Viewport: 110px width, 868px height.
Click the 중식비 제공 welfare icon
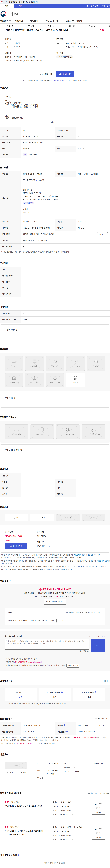(75, 380)
